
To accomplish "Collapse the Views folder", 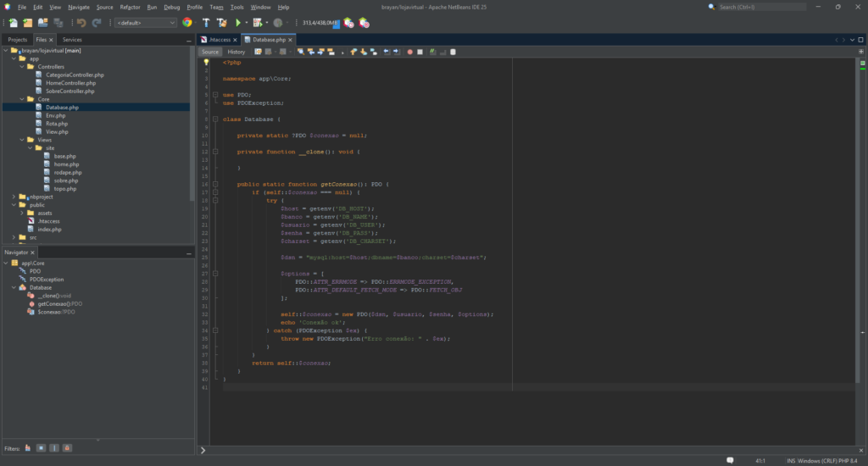I will [22, 140].
